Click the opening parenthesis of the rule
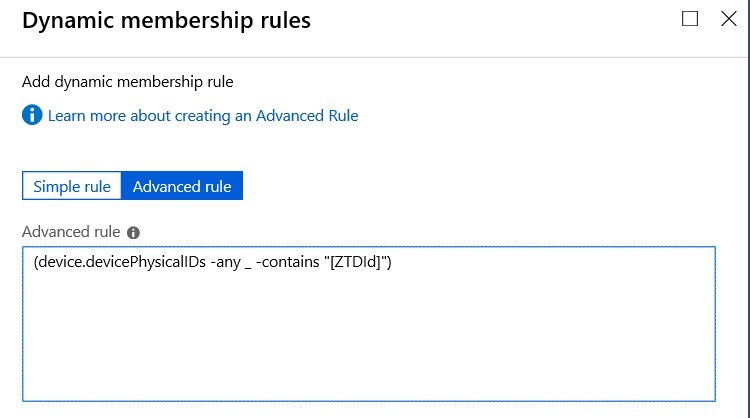 tap(36, 262)
